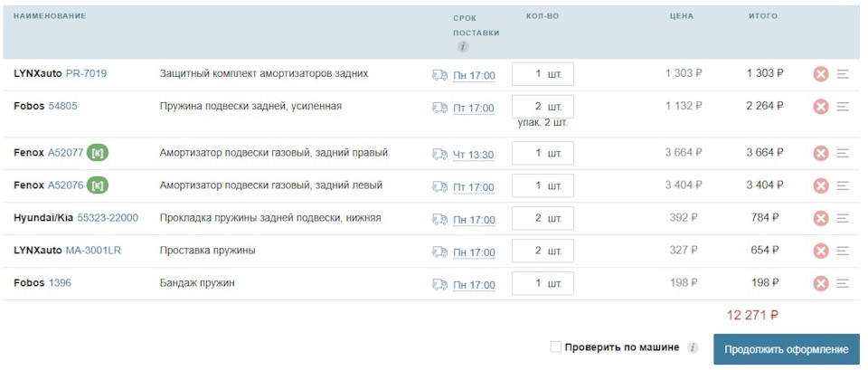
Task: Open hamburger menu for Hyundai/Kia 55323-22000
Action: (x=843, y=218)
